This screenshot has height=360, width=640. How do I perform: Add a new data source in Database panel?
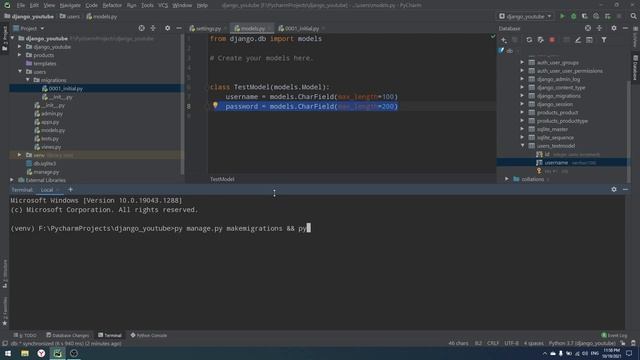coord(504,40)
